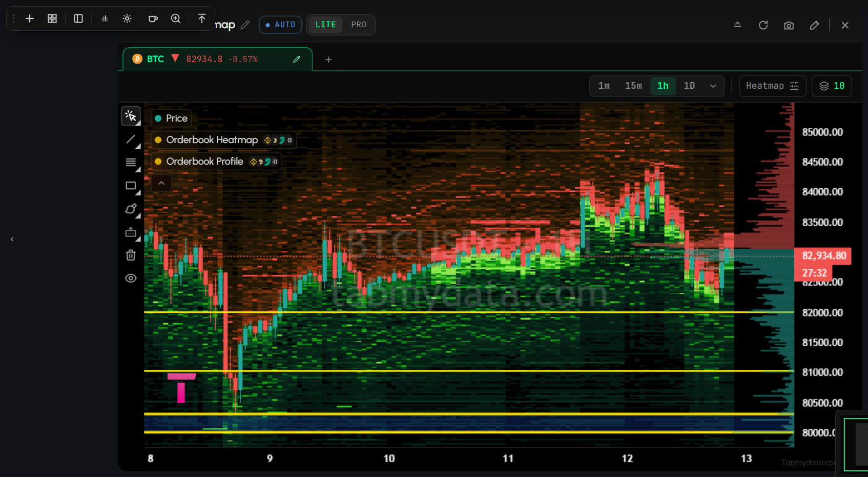Open the grid layout icon
Viewport: 868px width, 477px height.
pos(52,18)
